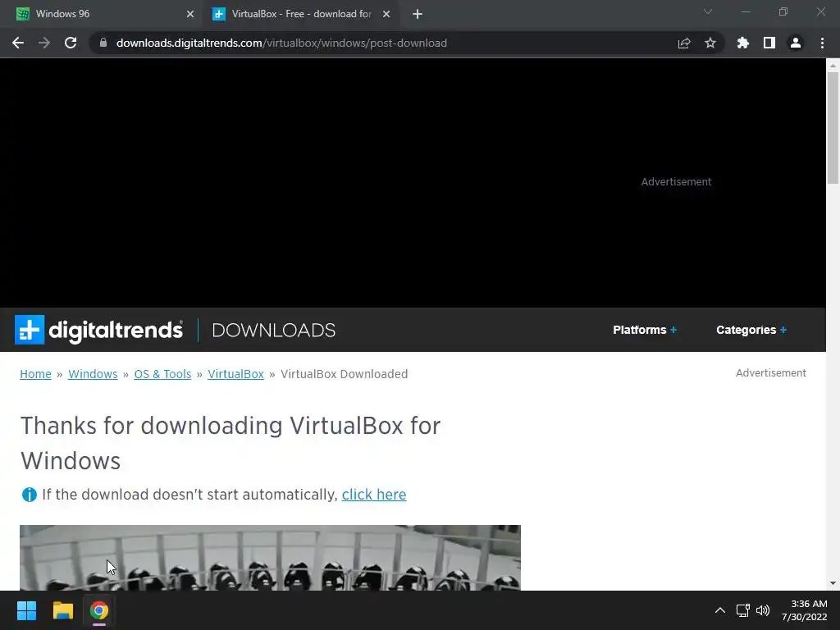Click the Digital Trends plus logo icon

pos(30,330)
